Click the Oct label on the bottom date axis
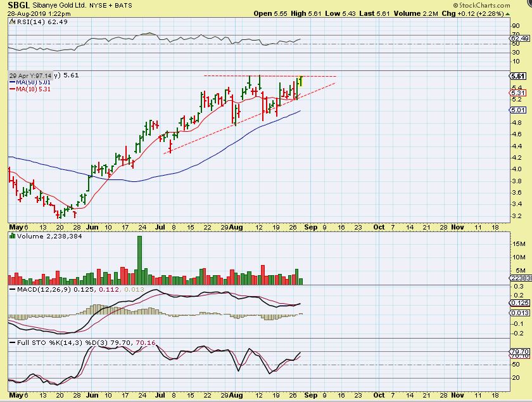Image resolution: width=532 pixels, height=402 pixels. click(x=379, y=395)
